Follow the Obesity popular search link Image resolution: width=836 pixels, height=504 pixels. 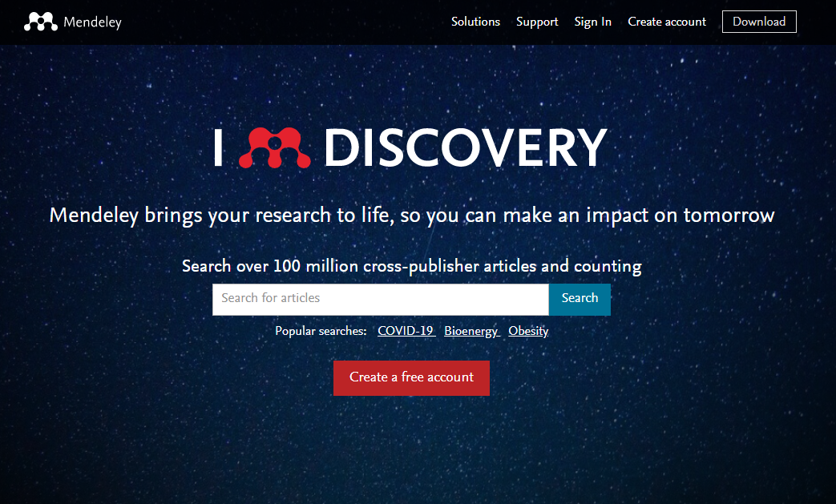click(x=528, y=331)
